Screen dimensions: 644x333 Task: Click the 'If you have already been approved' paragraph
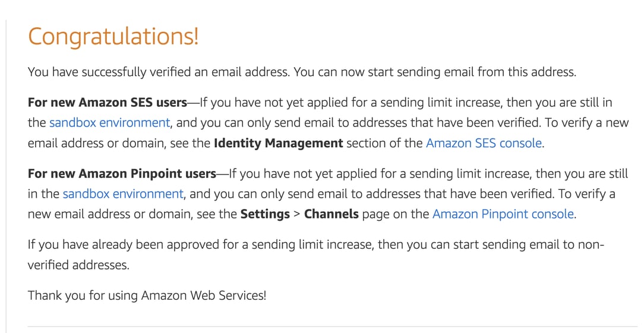point(316,255)
